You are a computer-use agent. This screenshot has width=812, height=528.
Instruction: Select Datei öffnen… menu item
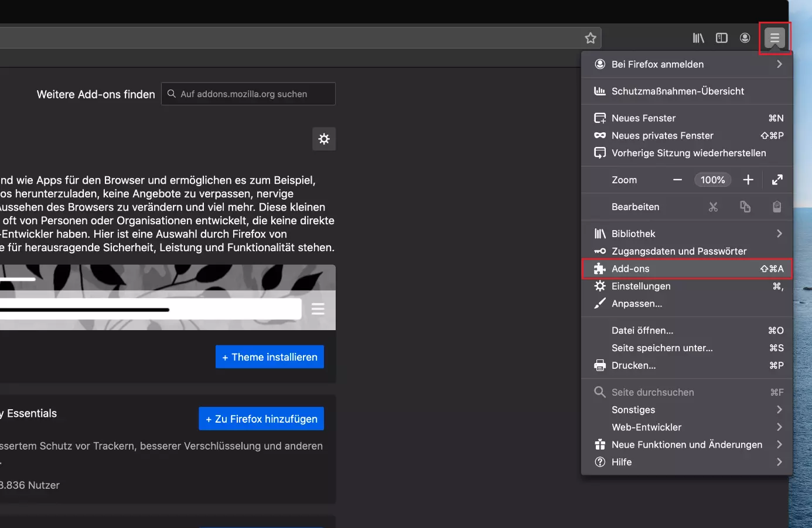(x=687, y=331)
